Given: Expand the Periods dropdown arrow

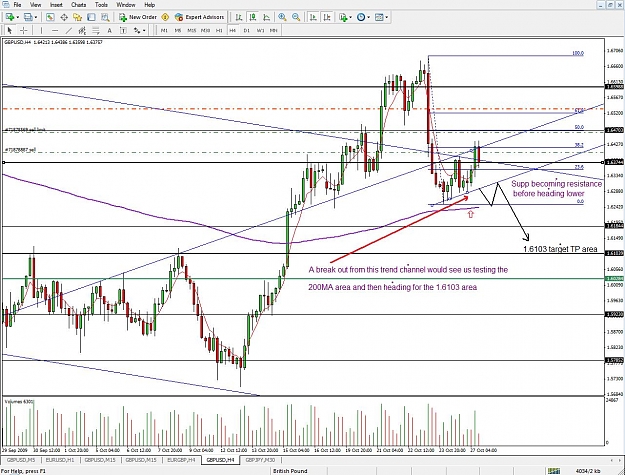Looking at the screenshot, I should point(368,17).
